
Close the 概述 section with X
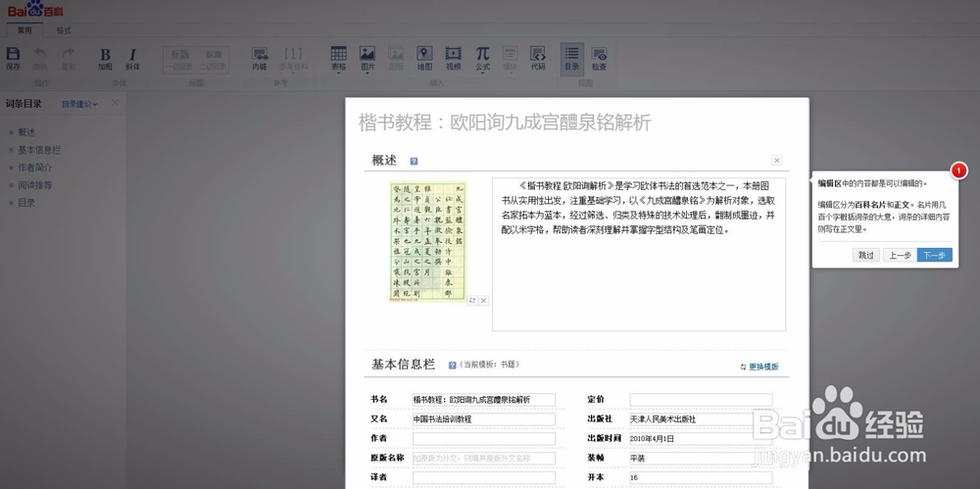776,161
